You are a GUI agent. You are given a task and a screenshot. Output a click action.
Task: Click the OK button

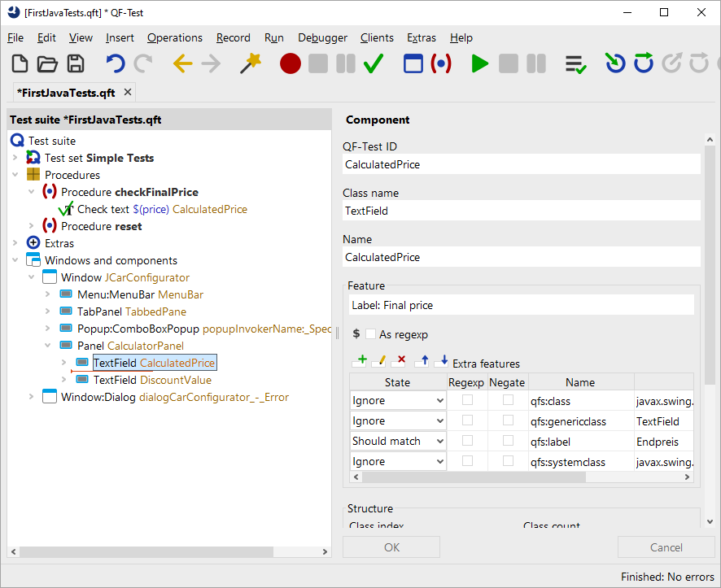tap(391, 547)
